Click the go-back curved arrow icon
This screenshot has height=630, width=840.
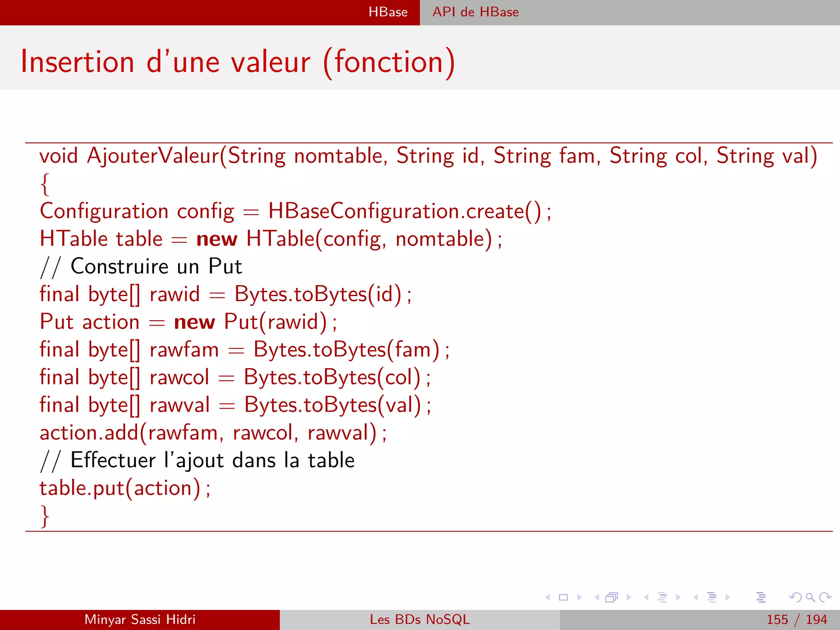coord(795,597)
